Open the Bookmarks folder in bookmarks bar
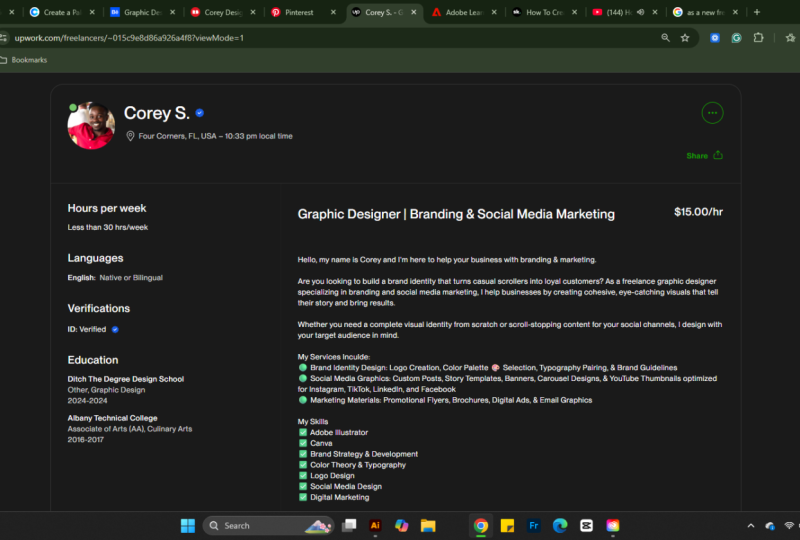 (x=24, y=60)
